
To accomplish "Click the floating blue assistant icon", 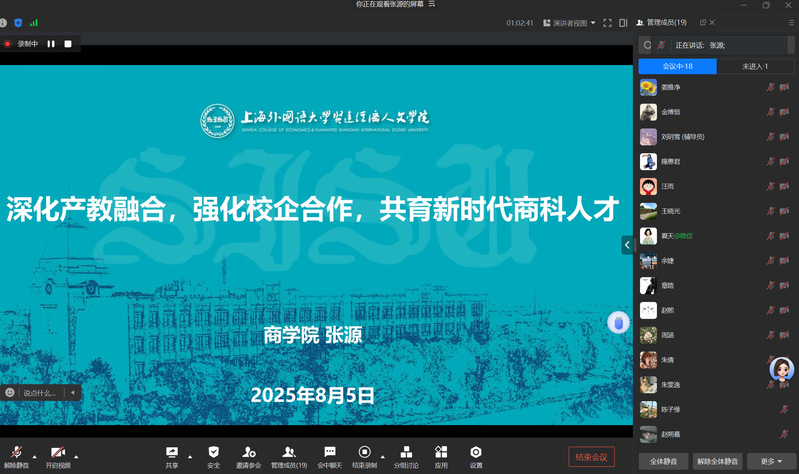I will point(618,323).
